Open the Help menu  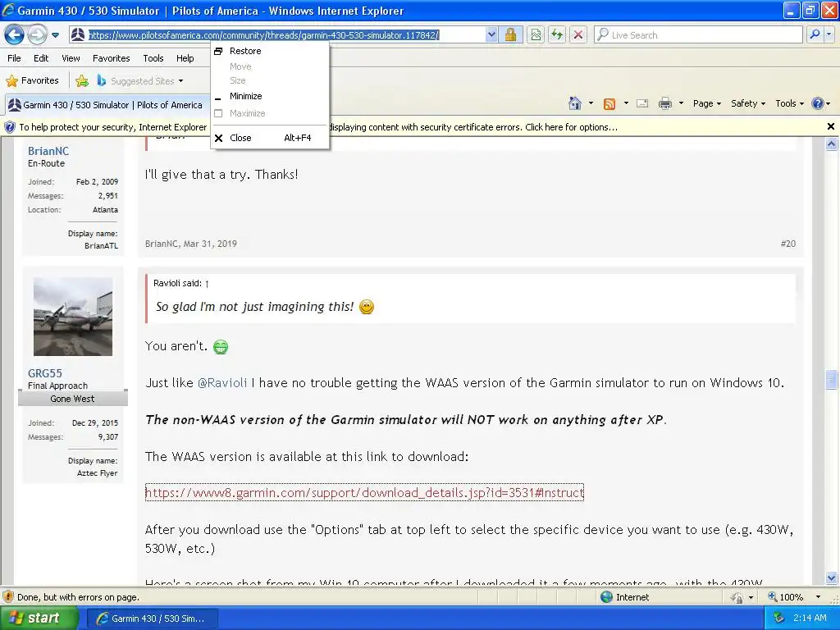pos(185,58)
